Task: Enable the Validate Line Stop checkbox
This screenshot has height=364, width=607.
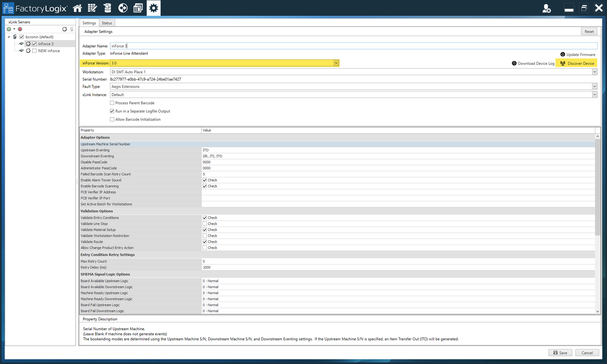Action: [x=205, y=224]
